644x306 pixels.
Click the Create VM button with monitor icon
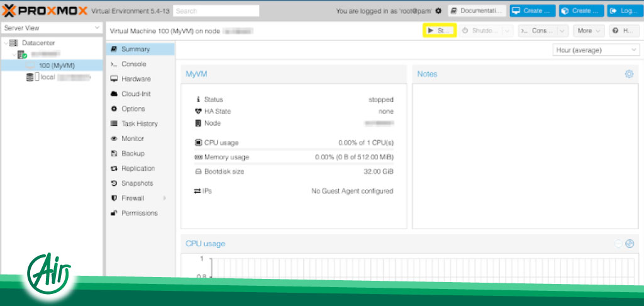(x=532, y=11)
